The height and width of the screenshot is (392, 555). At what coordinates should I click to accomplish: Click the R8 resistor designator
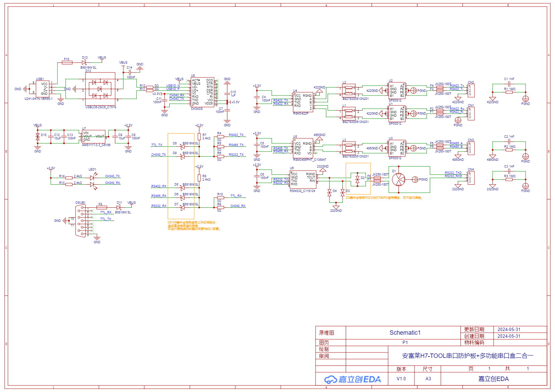click(204, 176)
